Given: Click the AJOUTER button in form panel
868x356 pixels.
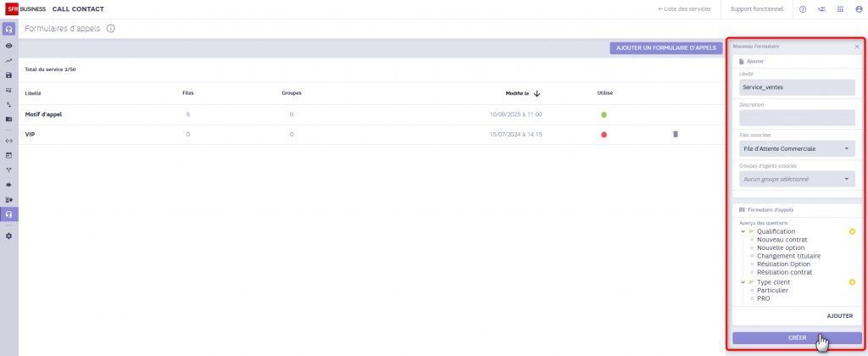Looking at the screenshot, I should (x=839, y=315).
